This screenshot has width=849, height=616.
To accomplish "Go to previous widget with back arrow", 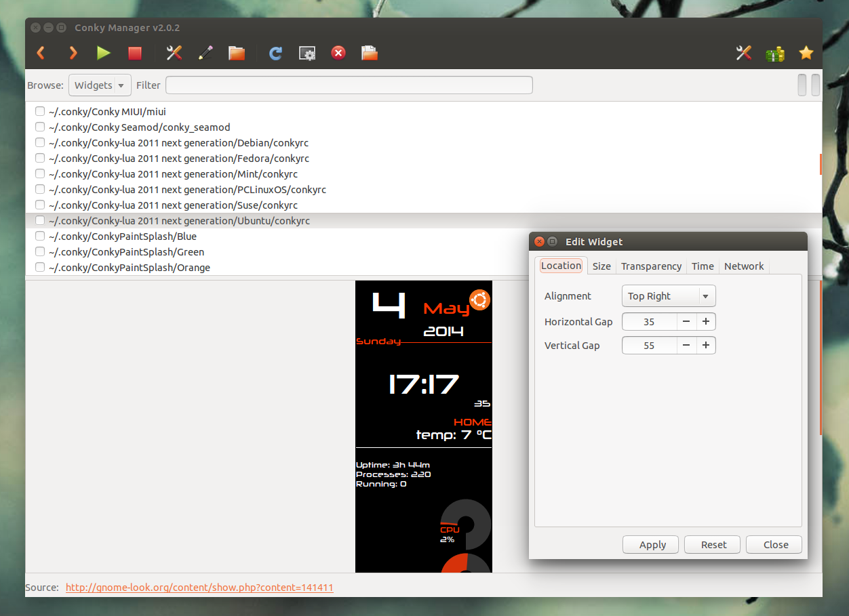I will pos(41,53).
